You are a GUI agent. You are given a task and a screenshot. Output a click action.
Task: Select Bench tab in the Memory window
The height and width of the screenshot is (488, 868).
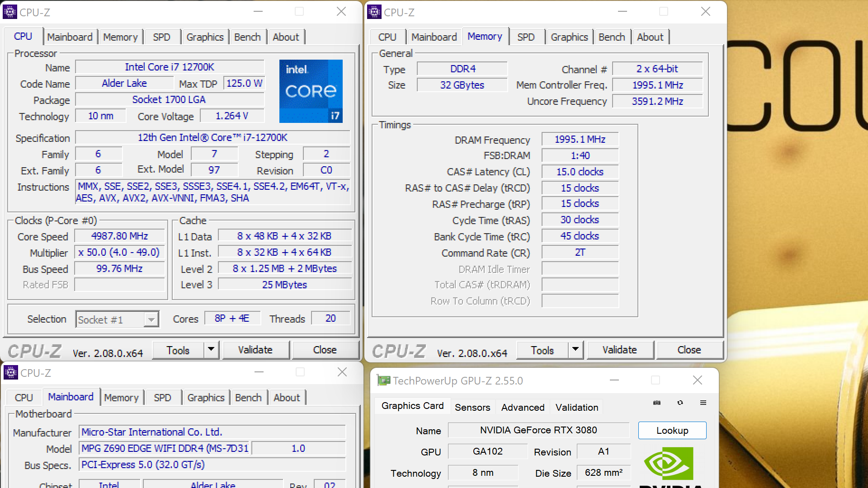pyautogui.click(x=612, y=37)
